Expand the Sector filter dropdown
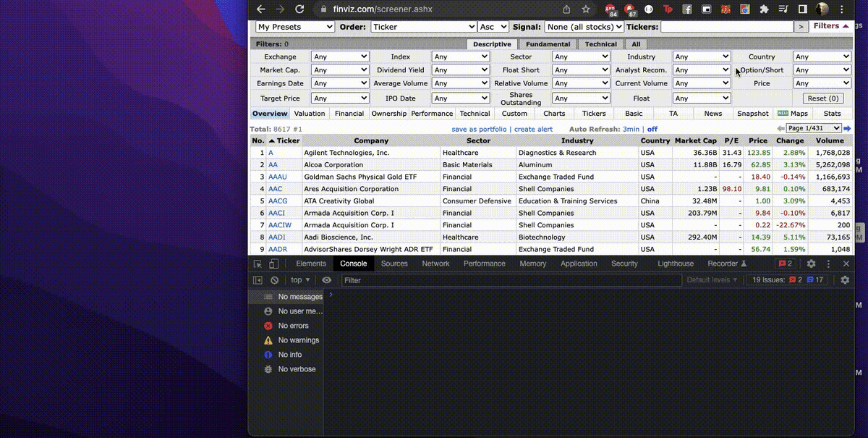 (581, 56)
